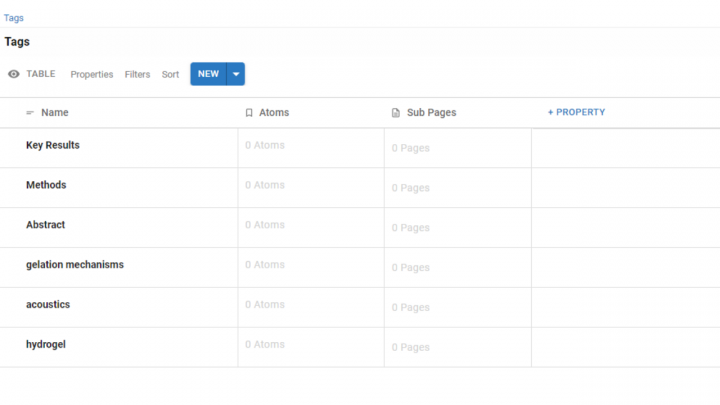Screen dimensions: 720x405
Task: Open the hydrogel tag
Action: (46, 345)
